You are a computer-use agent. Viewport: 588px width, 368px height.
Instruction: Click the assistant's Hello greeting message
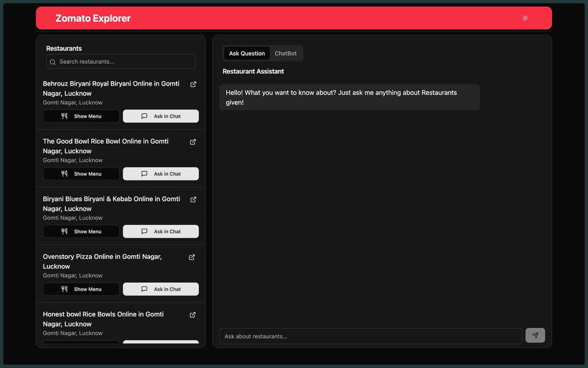(350, 97)
